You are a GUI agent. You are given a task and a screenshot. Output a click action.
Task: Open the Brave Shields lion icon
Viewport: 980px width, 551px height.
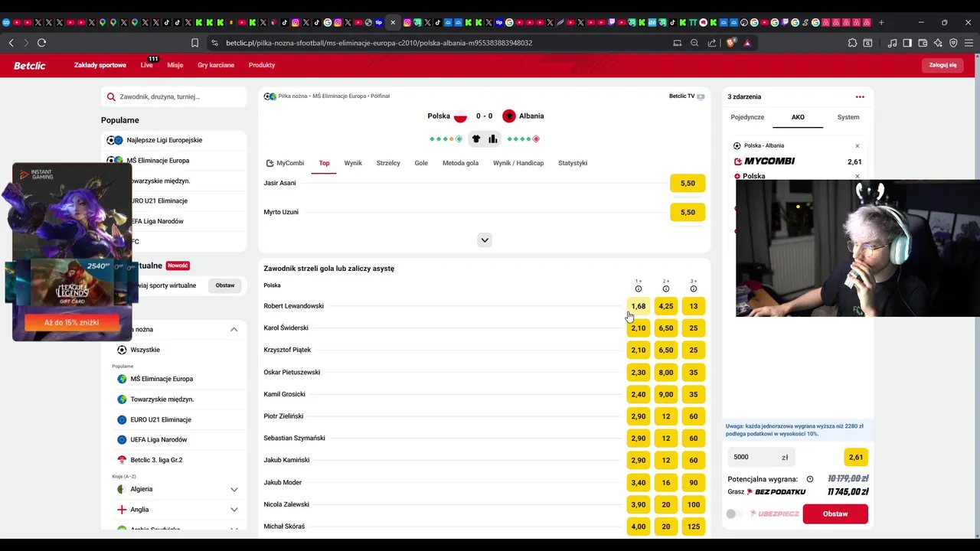coord(730,43)
